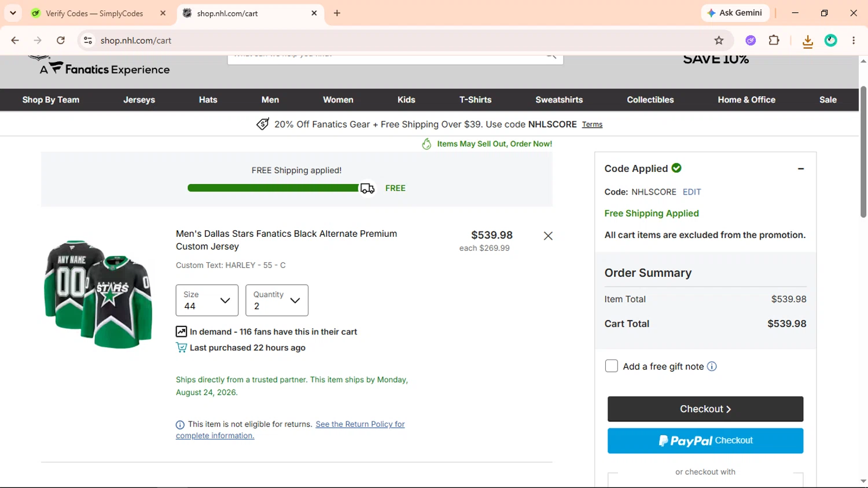
Task: Click the Free Shipping Applied text
Action: pos(652,214)
